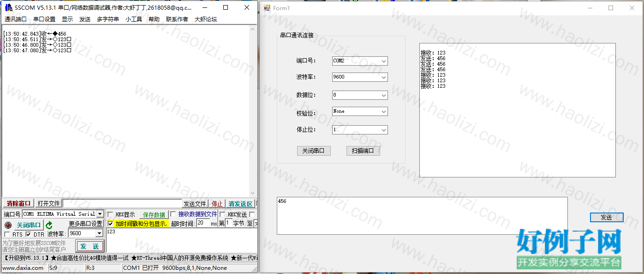Click the SSCOM send area containing 123
Image resolution: width=644 pixels, height=274 pixels.
[x=181, y=240]
